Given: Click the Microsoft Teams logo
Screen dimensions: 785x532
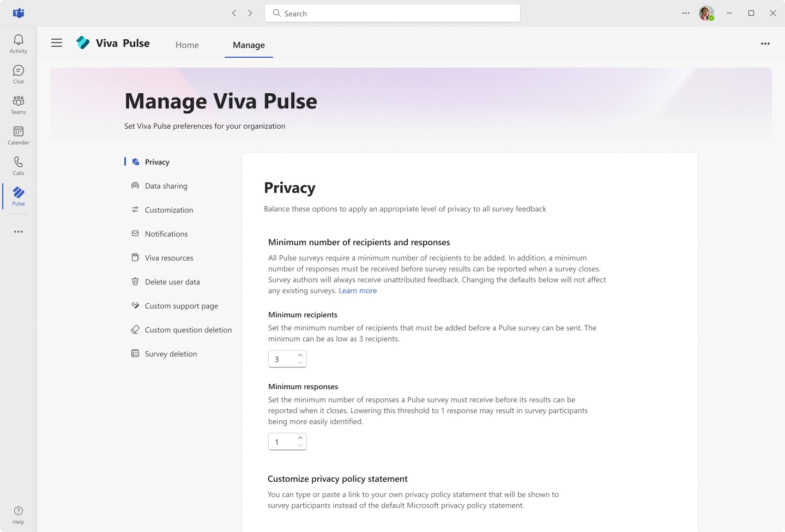Looking at the screenshot, I should click(19, 13).
